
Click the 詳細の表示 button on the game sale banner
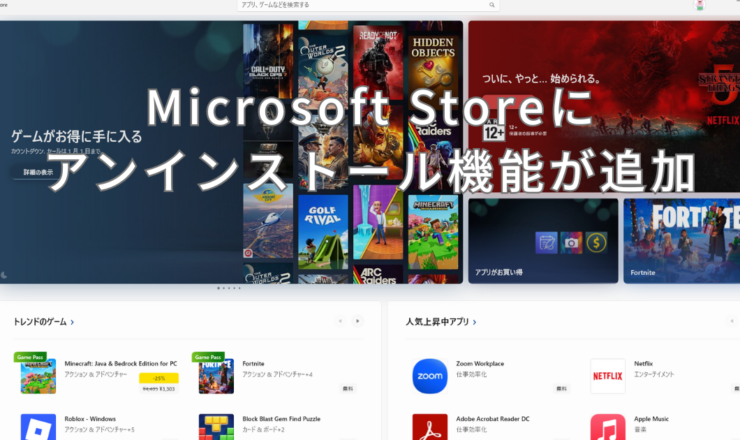tap(38, 172)
